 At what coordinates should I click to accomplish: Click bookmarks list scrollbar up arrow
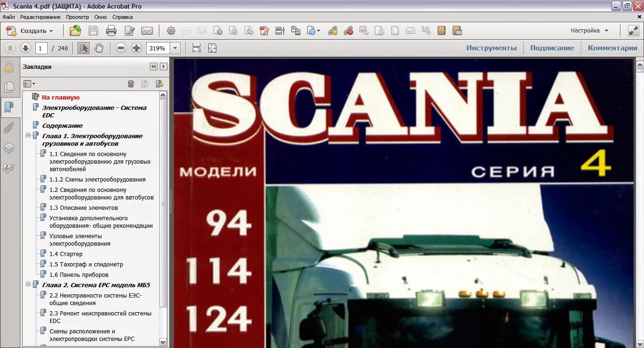point(163,95)
